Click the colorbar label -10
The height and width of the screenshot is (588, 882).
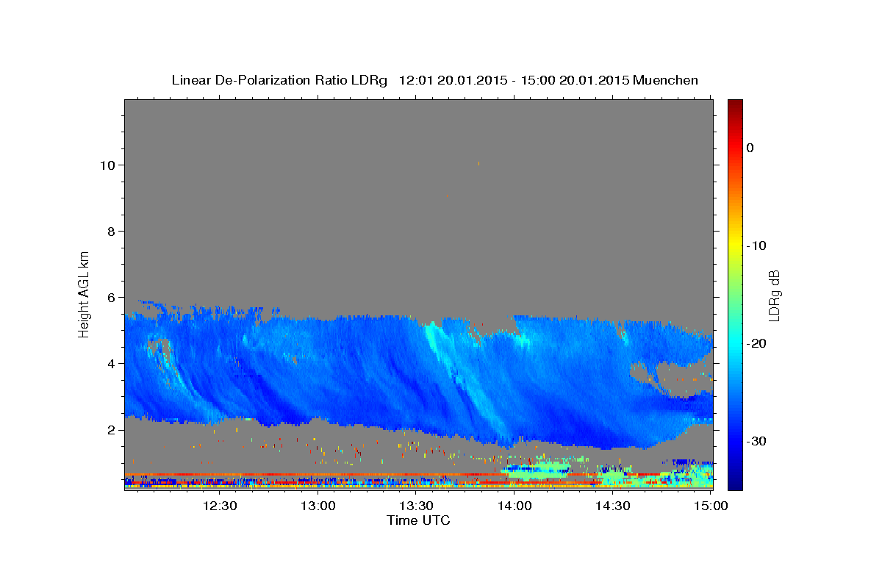pos(756,245)
